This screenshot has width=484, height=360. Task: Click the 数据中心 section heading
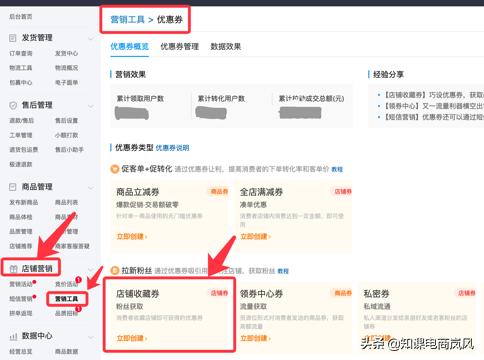pos(37,336)
